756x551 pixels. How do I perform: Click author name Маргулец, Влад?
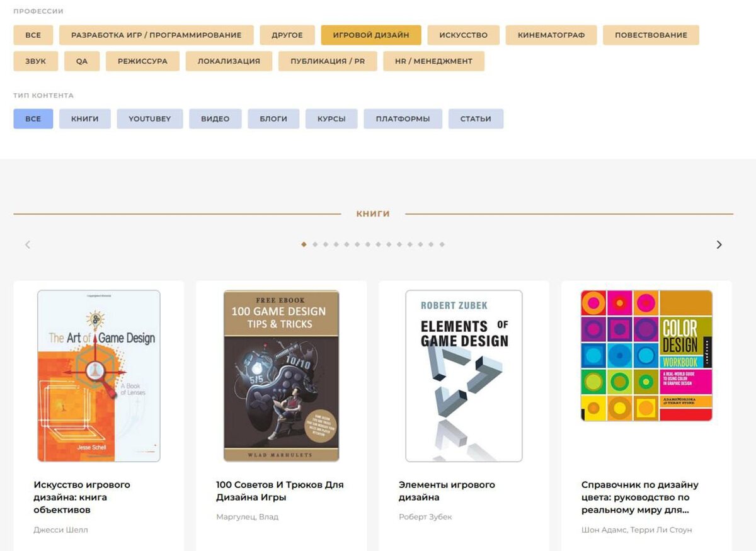click(x=247, y=517)
